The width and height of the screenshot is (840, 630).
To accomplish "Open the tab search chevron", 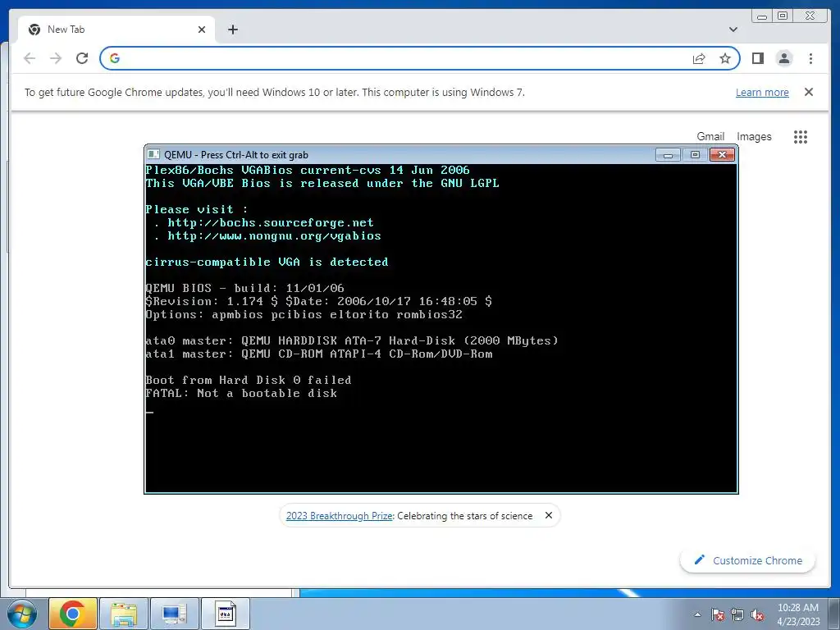I will [x=733, y=30].
